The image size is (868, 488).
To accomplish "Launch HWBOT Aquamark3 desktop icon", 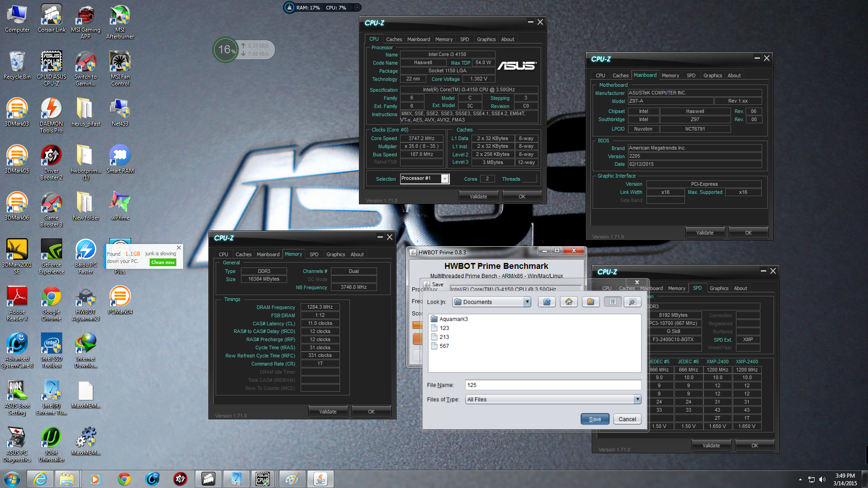I will [85, 304].
